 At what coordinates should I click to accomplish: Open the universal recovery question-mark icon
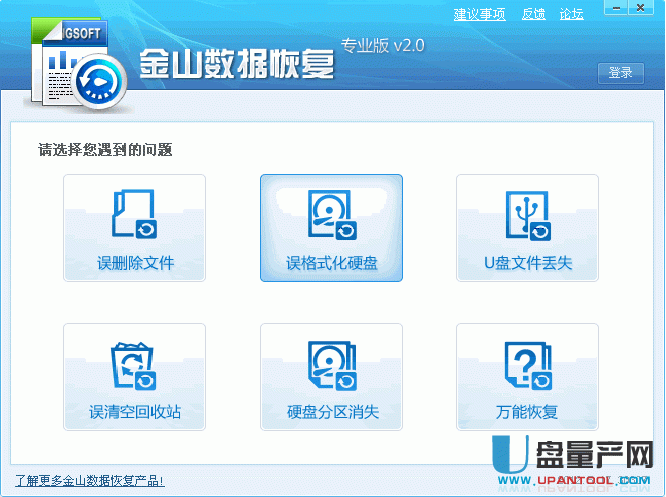point(527,366)
